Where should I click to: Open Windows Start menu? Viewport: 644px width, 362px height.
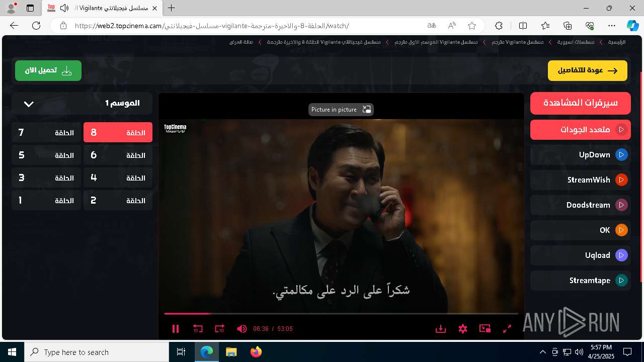12,352
